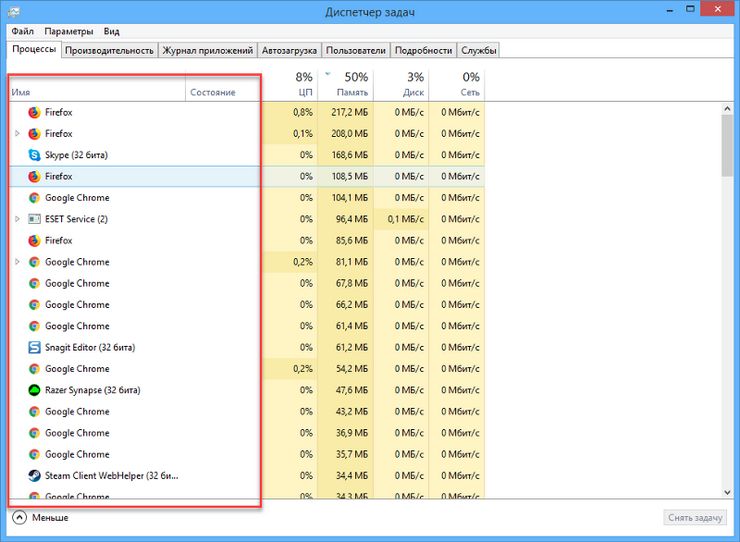The image size is (740, 542).
Task: Click the 34,4 МБ memory cell
Action: [345, 475]
